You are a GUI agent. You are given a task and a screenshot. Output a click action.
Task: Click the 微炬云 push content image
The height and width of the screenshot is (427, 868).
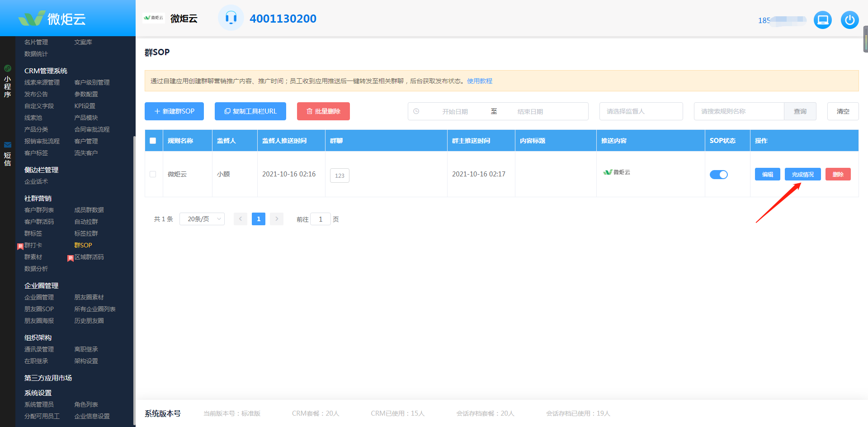click(617, 172)
